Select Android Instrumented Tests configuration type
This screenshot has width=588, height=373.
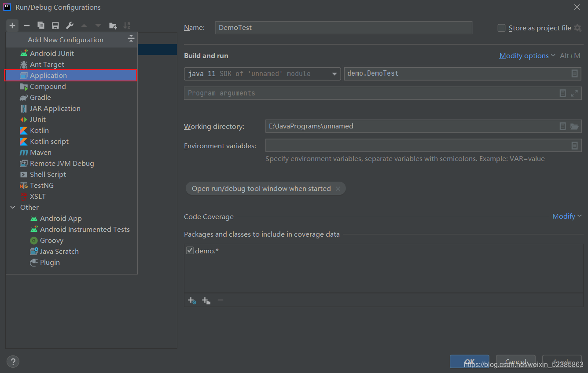point(72,229)
